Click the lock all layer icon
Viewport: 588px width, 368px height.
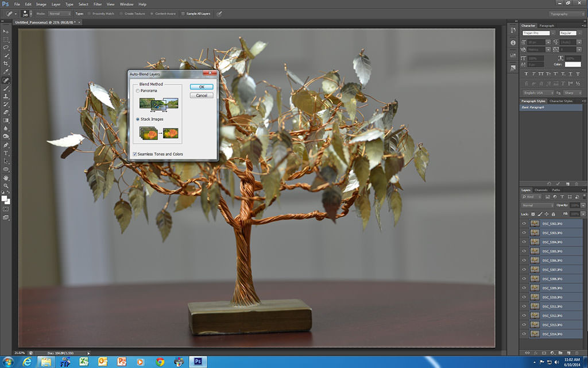coord(553,214)
